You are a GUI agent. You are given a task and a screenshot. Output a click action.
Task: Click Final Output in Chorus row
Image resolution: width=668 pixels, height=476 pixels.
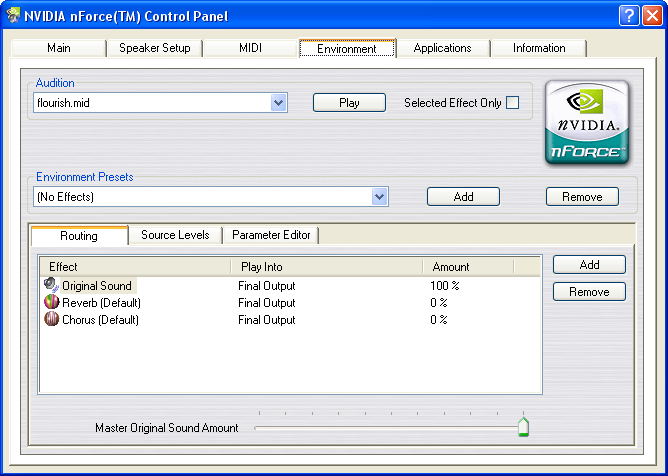coord(267,320)
